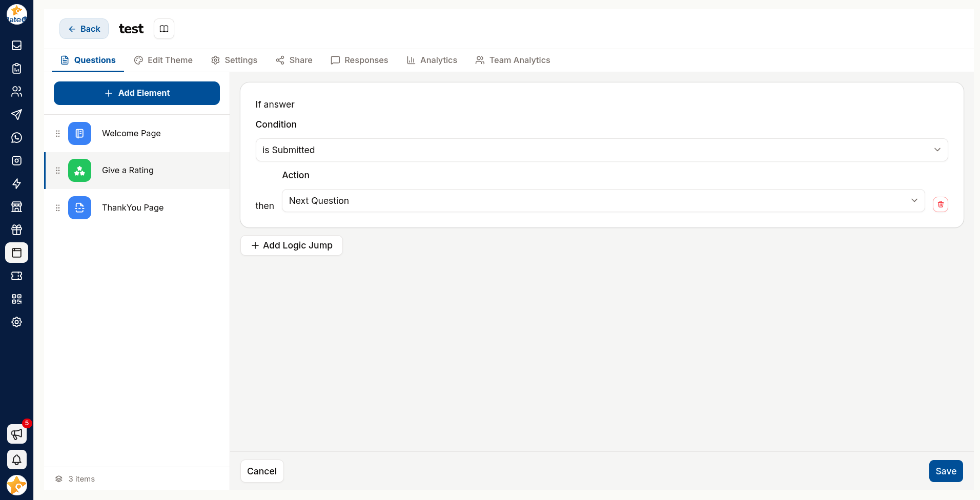Click the star profile avatar at sidebar bottom

[16, 485]
